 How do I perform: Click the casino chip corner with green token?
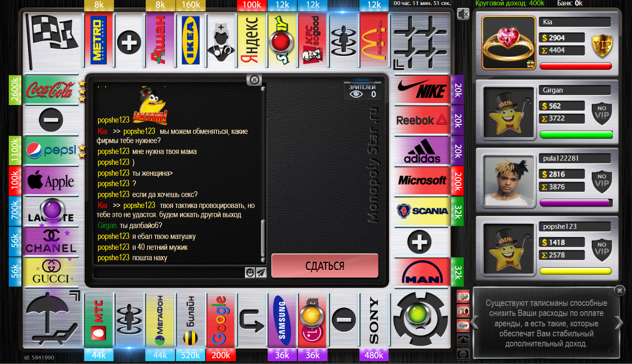click(421, 320)
